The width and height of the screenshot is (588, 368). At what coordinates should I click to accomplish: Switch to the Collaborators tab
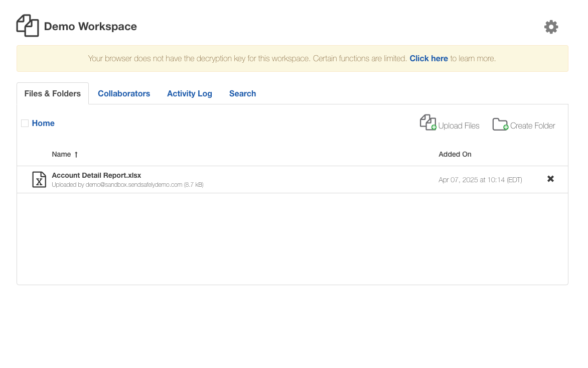[x=124, y=94]
